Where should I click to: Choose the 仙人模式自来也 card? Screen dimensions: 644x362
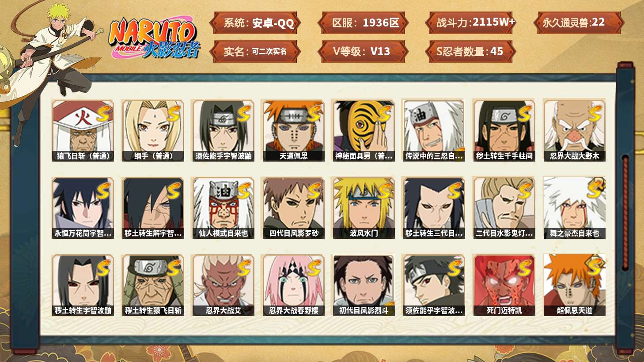223,208
